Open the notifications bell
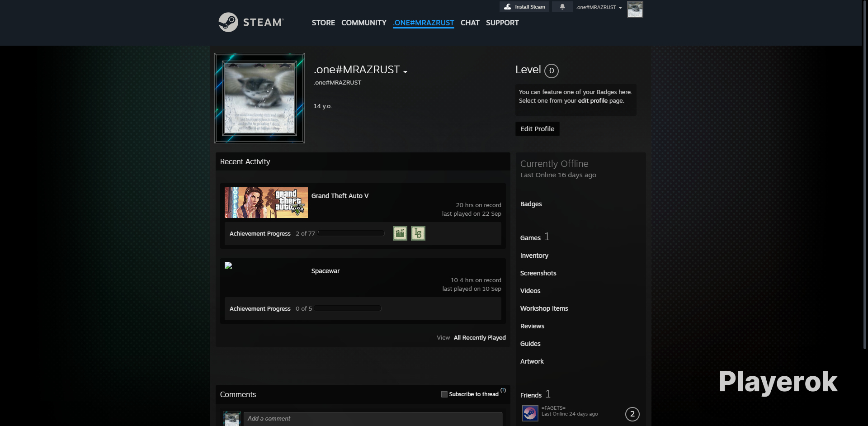Image resolution: width=868 pixels, height=426 pixels. 562,7
